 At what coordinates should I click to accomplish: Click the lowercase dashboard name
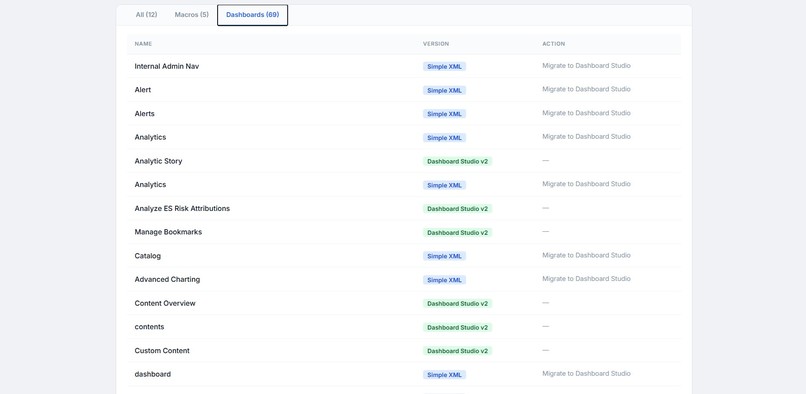[153, 374]
